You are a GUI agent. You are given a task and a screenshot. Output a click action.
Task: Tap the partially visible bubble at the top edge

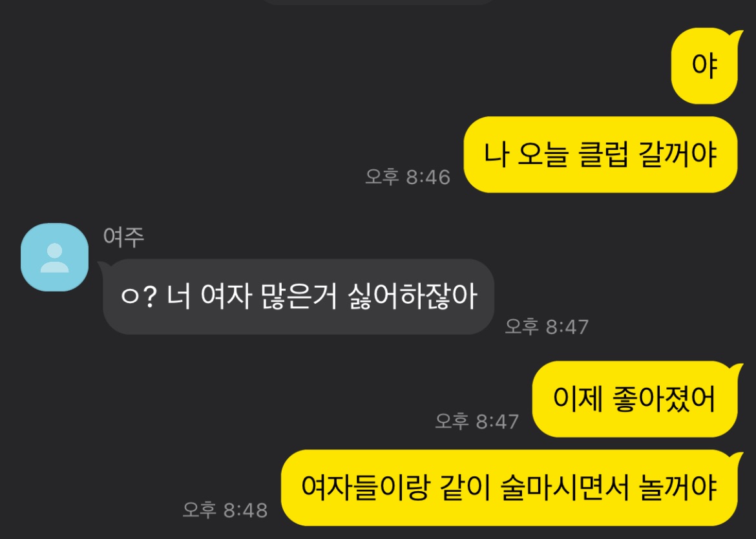(x=379, y=2)
